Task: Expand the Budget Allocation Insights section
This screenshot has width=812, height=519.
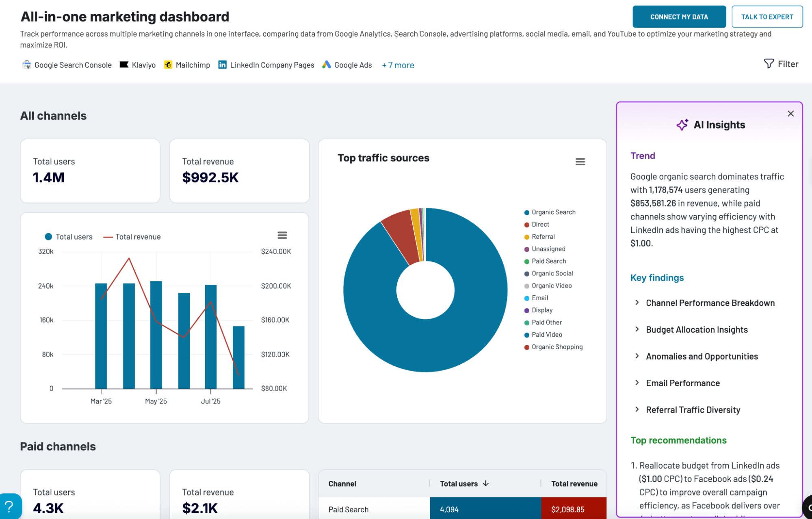Action: tap(696, 329)
